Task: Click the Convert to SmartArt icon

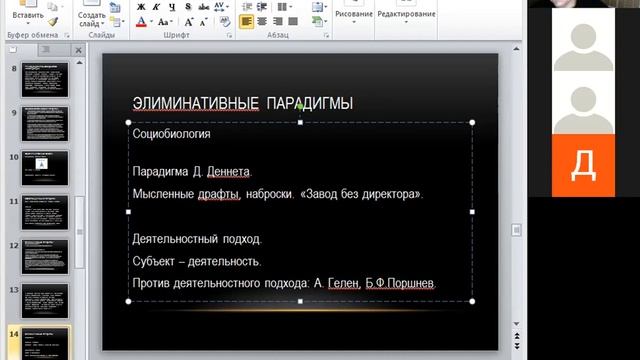Action: (x=317, y=21)
